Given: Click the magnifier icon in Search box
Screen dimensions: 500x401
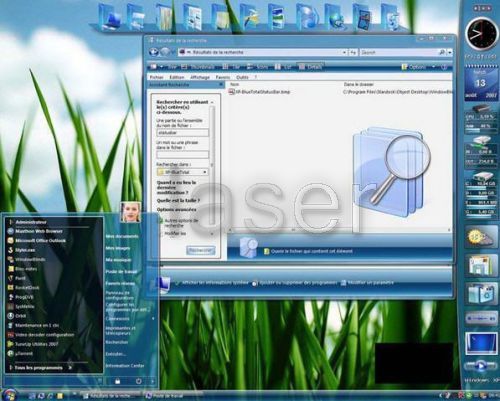Looking at the screenshot, I should 442,52.
